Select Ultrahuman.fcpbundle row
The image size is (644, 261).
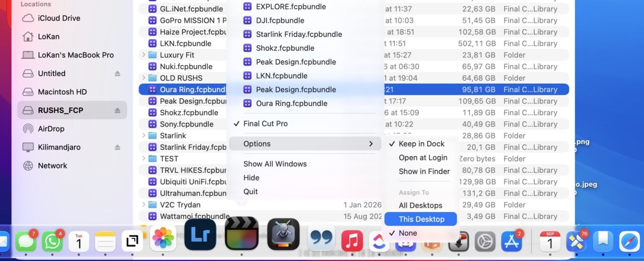tap(354, 193)
